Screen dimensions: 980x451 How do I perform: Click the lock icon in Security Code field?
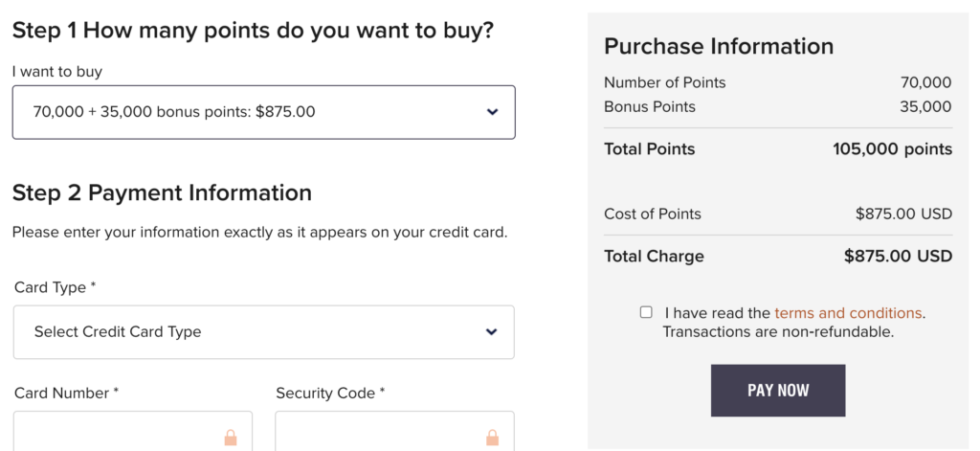click(493, 438)
